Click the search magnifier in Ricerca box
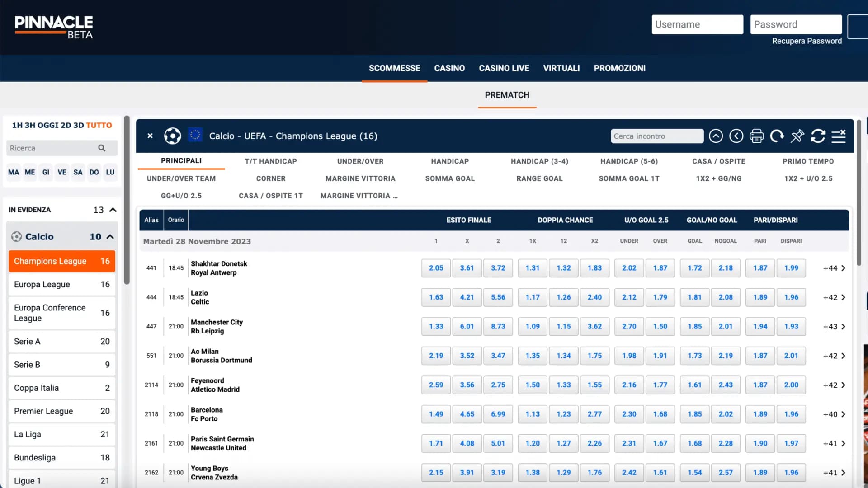868x488 pixels. (102, 148)
